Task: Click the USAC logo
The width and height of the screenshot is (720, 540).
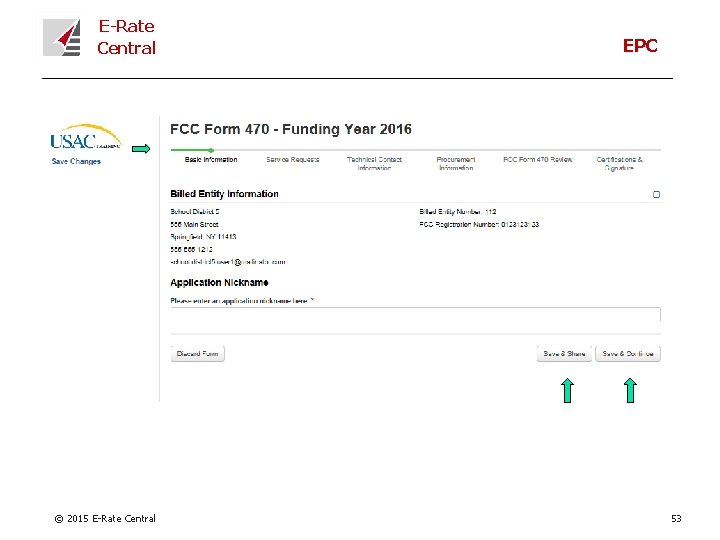Action: tap(85, 139)
